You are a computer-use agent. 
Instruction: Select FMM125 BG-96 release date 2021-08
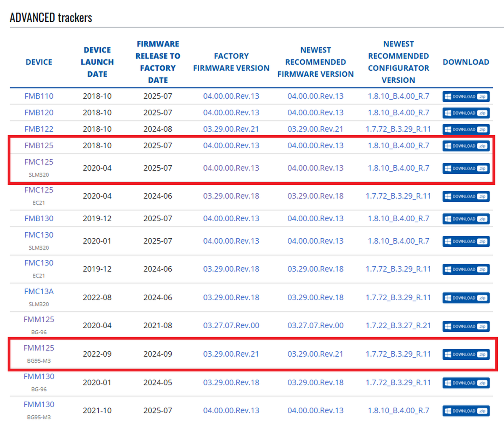[158, 325]
